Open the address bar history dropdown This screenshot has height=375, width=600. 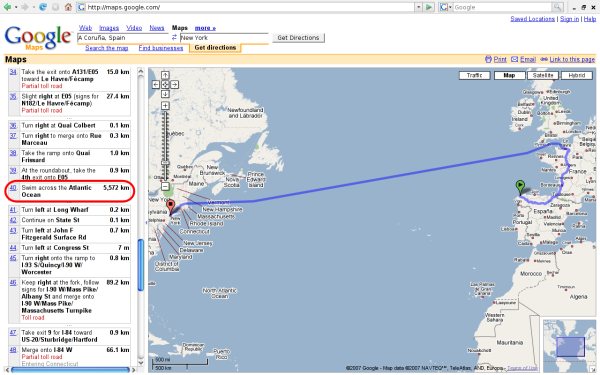click(x=419, y=7)
